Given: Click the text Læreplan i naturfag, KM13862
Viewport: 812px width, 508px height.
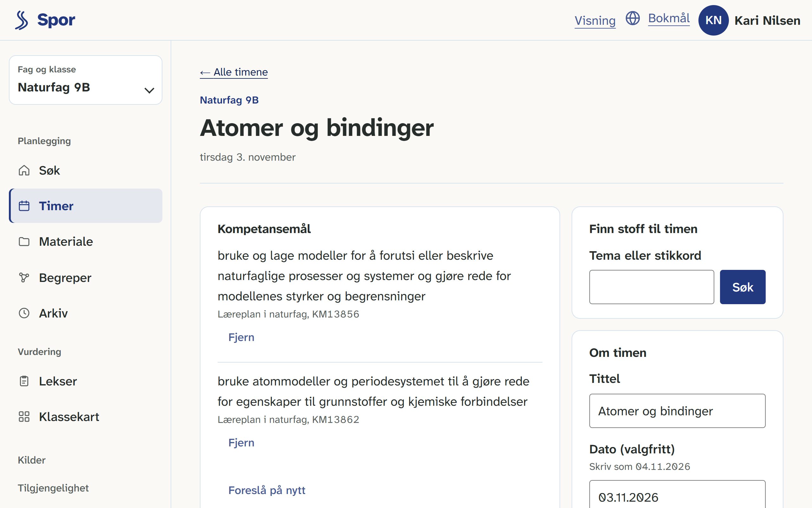Looking at the screenshot, I should tap(288, 420).
